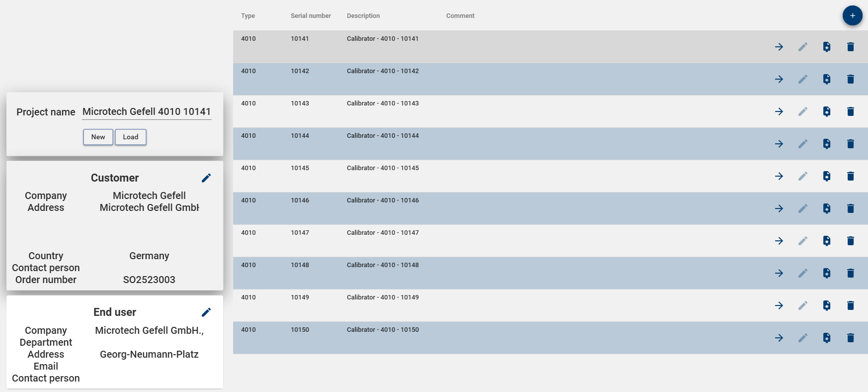The image size is (868, 392).
Task: Click the Georg-Neumann-Platz address text
Action: point(149,354)
